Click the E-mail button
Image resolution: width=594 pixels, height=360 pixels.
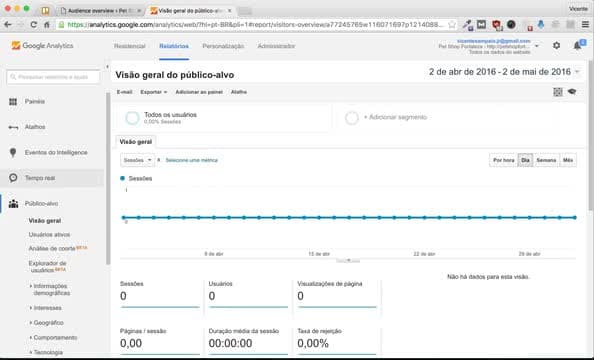tap(124, 92)
